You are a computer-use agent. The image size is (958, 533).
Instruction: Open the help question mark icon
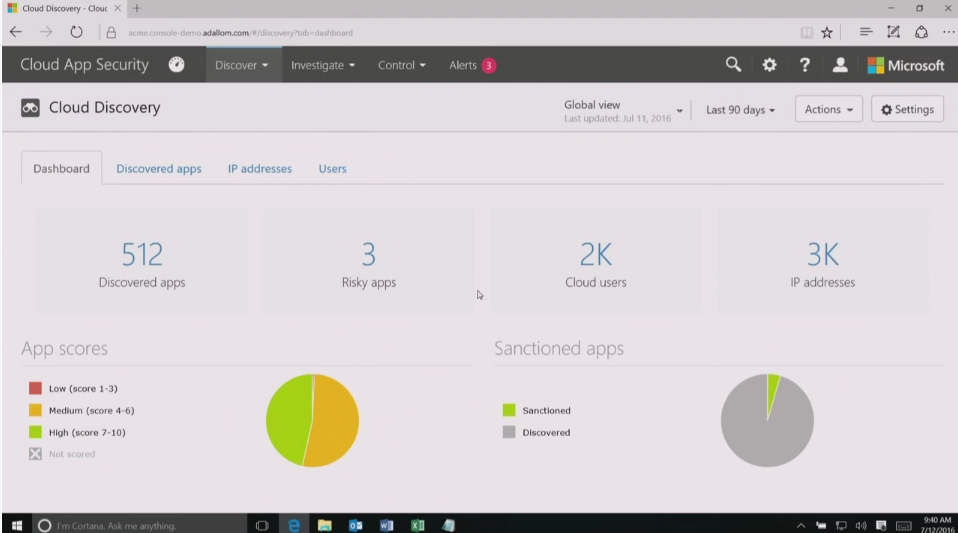coord(805,65)
